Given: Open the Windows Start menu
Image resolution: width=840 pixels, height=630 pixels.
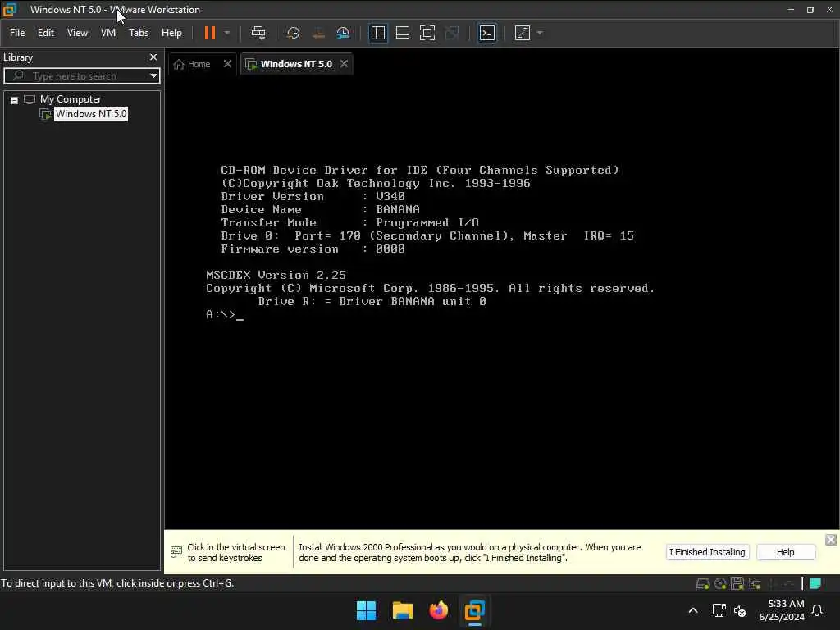Looking at the screenshot, I should pos(367,610).
